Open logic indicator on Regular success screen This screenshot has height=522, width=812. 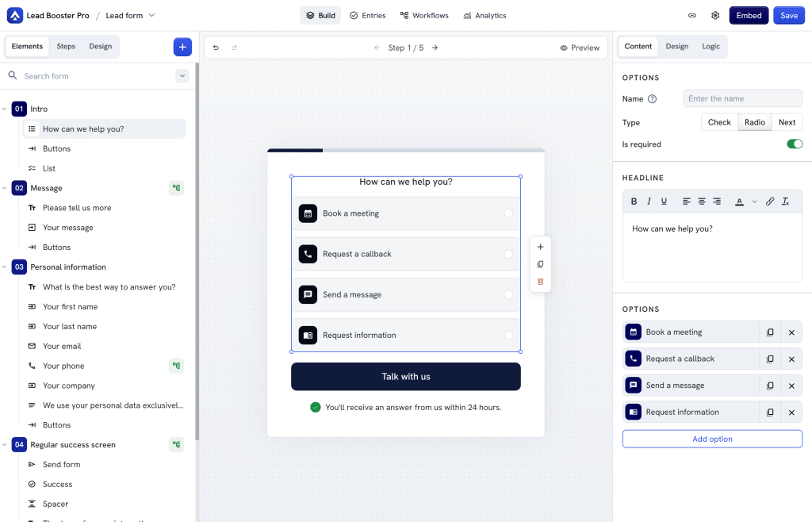point(176,444)
